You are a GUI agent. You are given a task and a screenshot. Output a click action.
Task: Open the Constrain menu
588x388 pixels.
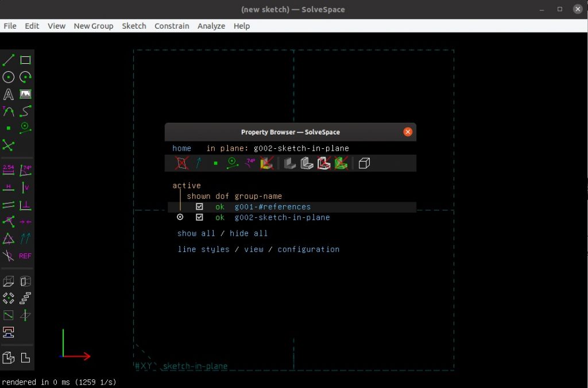click(172, 26)
